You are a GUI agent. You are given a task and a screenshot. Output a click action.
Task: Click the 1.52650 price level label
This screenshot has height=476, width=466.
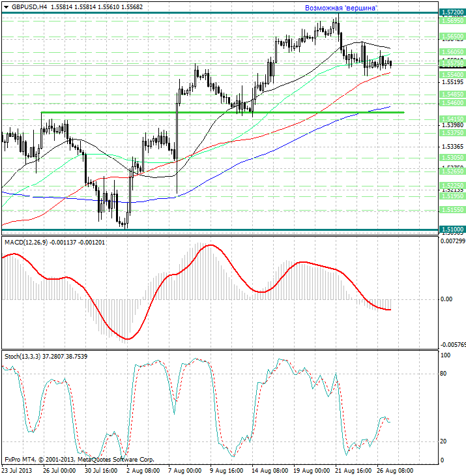pyautogui.click(x=452, y=171)
